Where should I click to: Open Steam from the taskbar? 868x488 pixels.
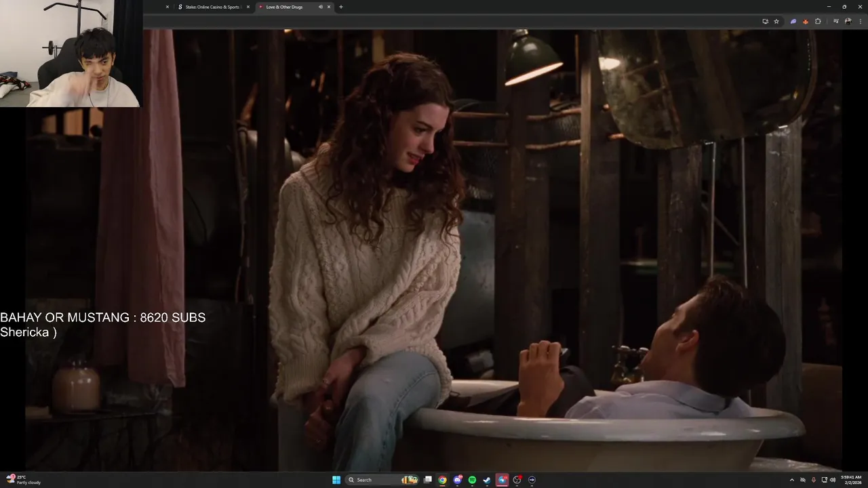487,480
